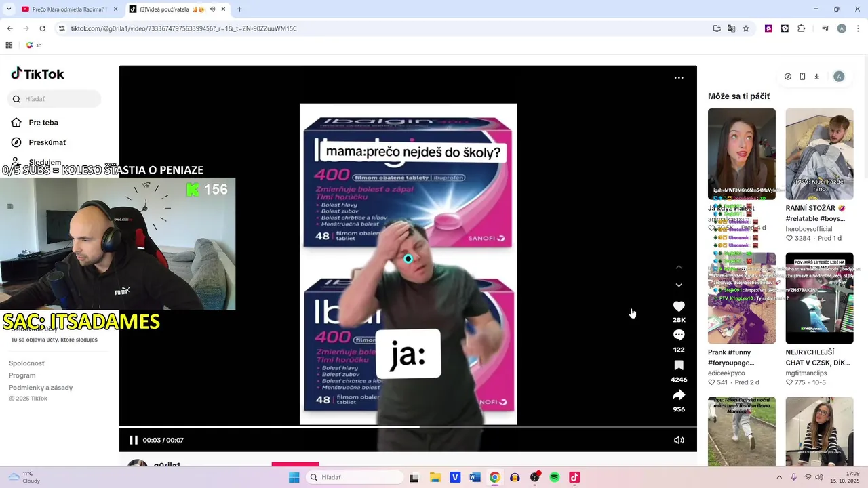Go to the next video with down chevron

679,285
